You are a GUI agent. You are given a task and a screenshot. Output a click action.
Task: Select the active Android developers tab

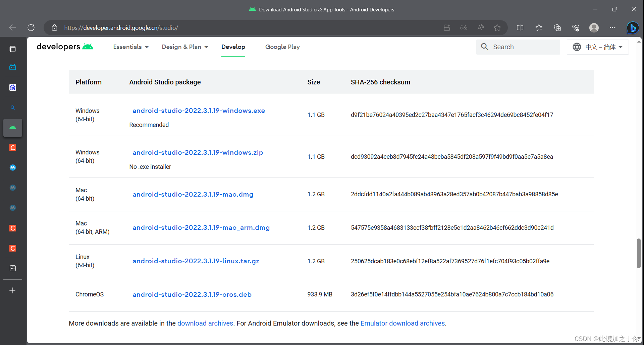click(13, 128)
